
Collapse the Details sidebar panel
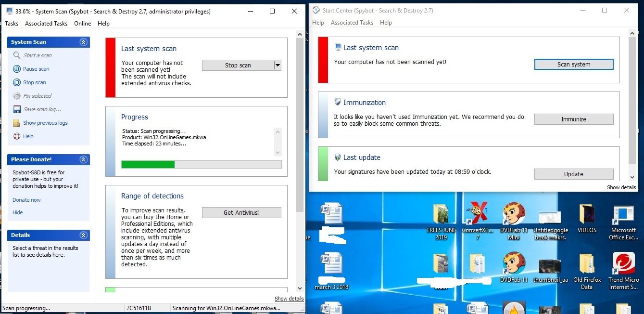[x=83, y=235]
